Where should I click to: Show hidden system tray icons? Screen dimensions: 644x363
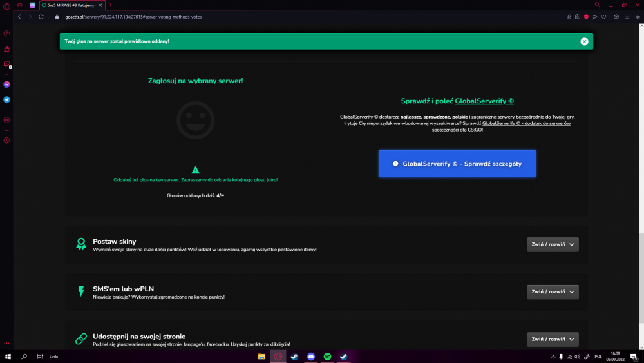553,357
